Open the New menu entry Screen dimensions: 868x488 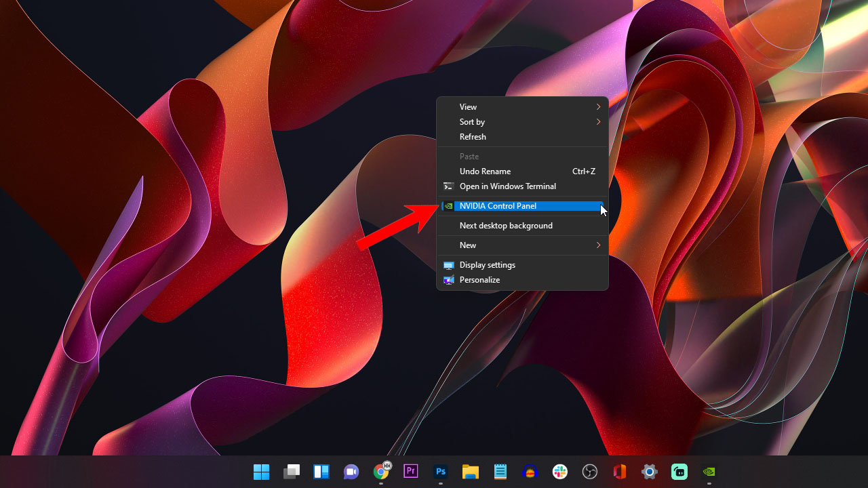coord(522,245)
